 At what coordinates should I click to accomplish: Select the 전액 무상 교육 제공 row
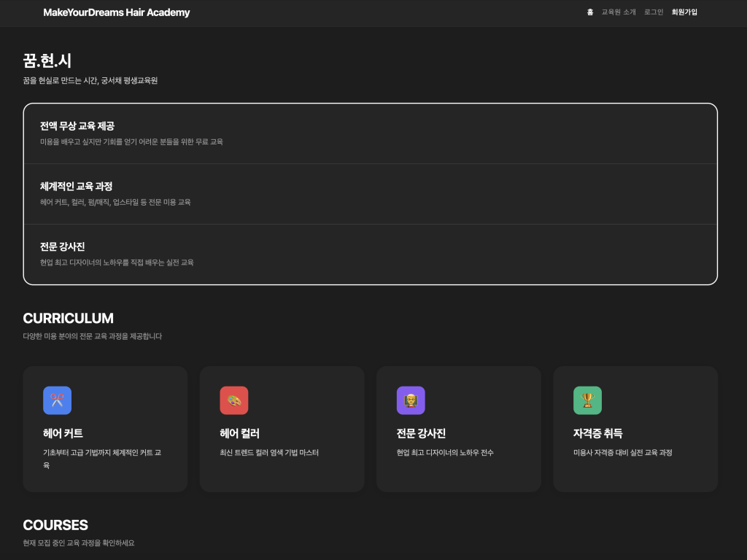tap(370, 133)
